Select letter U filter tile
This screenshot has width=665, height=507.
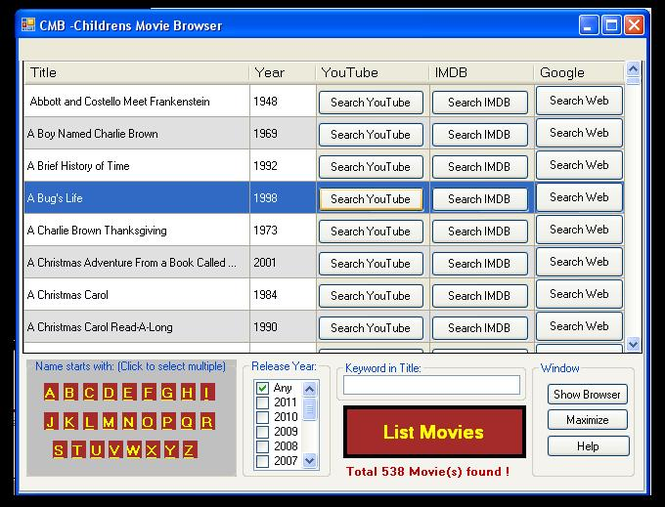click(x=96, y=450)
